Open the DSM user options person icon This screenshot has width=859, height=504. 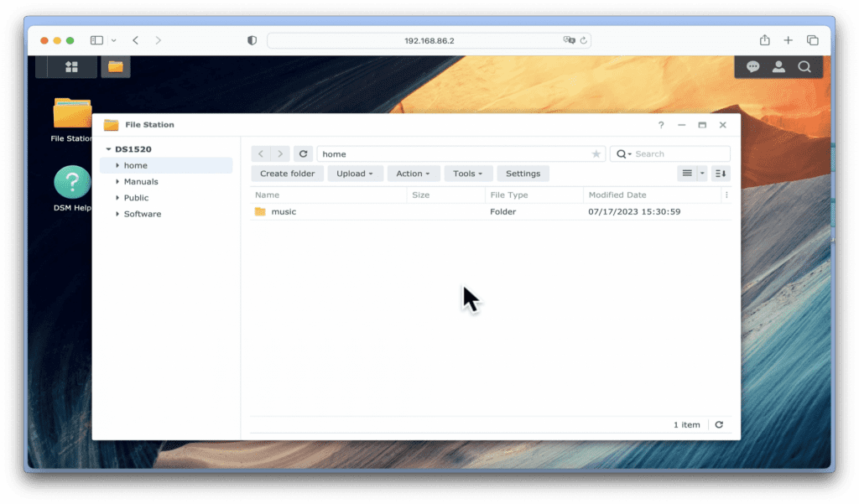click(778, 67)
